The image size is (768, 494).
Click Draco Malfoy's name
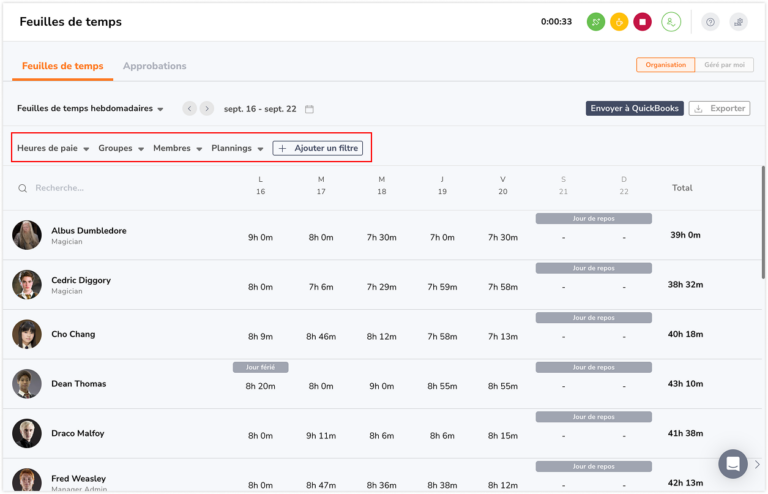click(77, 433)
